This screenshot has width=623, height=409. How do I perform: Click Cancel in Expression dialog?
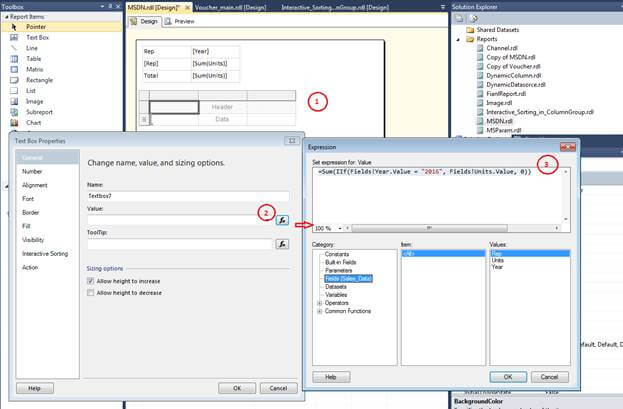[549, 377]
